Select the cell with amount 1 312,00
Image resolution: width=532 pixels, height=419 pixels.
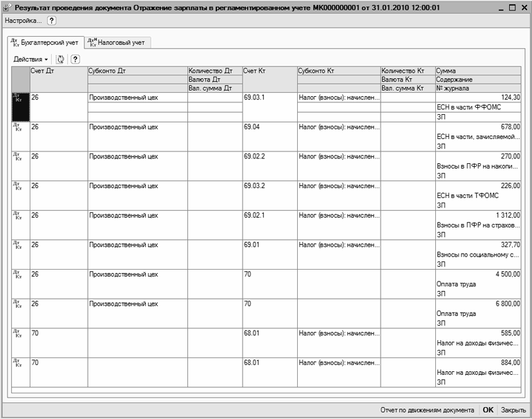pos(477,215)
